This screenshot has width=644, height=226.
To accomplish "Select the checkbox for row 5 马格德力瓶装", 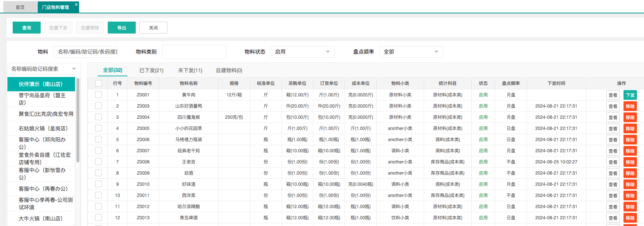I will 98,139.
